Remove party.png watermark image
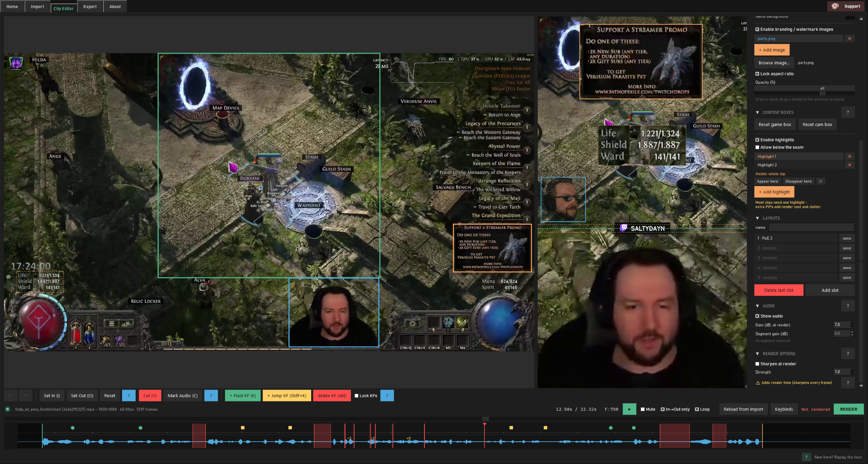This screenshot has height=464, width=868. (850, 39)
